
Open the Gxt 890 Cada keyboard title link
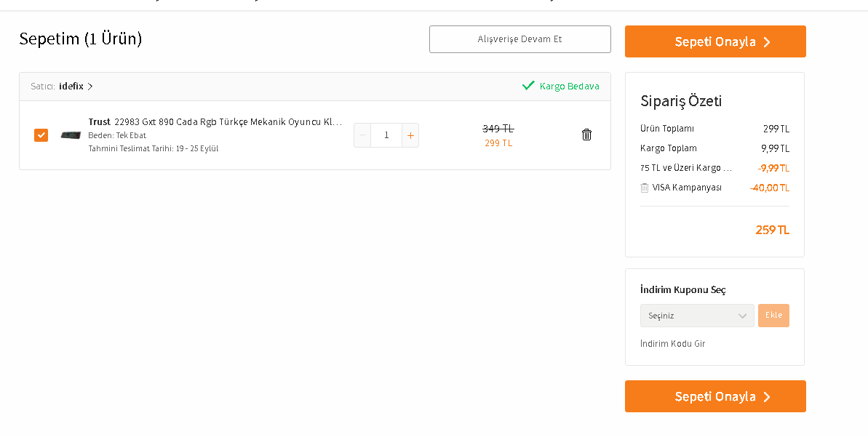228,121
